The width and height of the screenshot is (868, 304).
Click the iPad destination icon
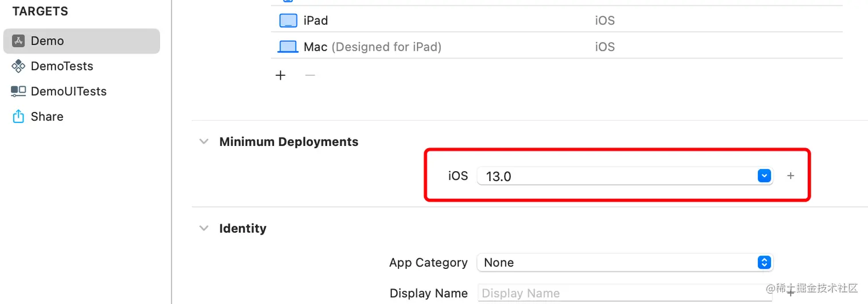(287, 21)
